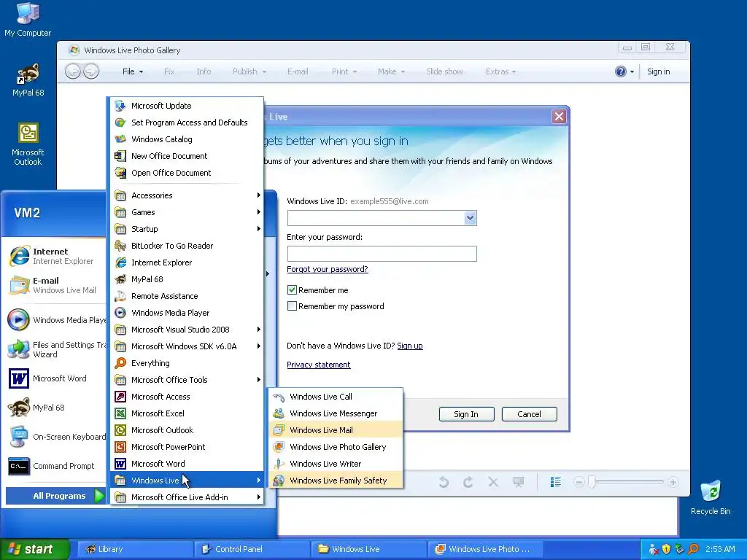
Task: Expand Microsoft Windows SDK v6.0A submenu
Action: (x=187, y=346)
